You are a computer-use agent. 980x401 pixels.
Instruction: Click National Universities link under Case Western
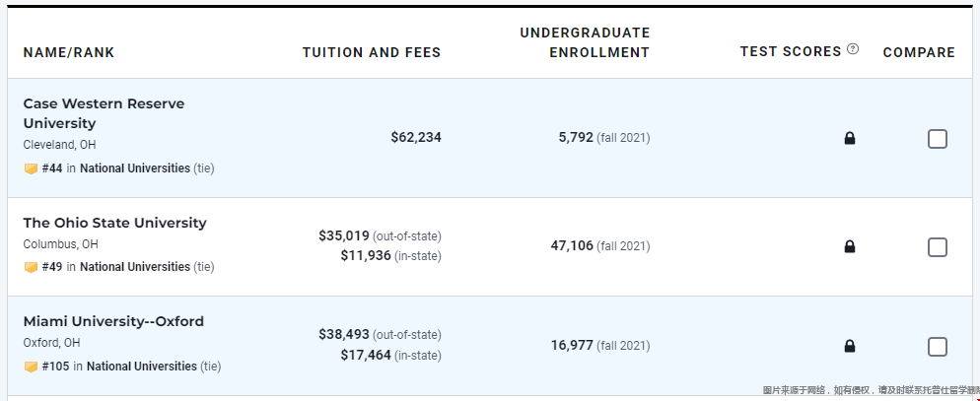click(x=135, y=168)
